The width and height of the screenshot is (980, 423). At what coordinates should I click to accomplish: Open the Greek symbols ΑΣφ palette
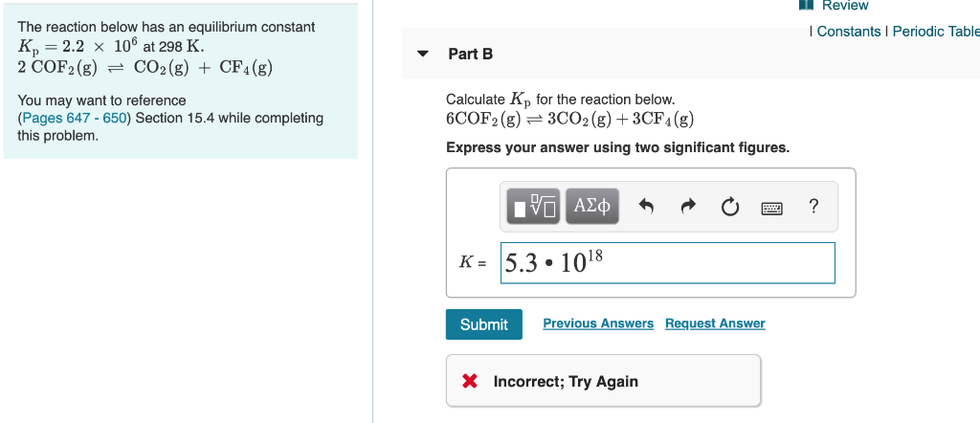[x=592, y=206]
